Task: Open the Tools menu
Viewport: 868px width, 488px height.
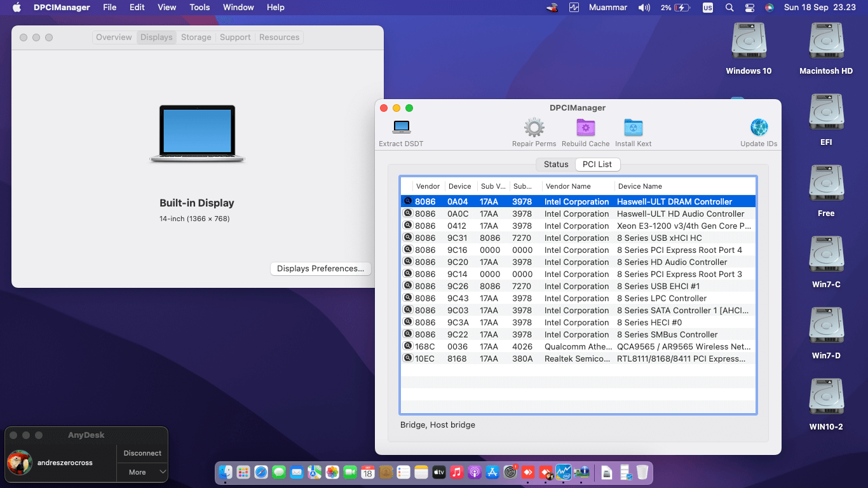Action: coord(200,8)
